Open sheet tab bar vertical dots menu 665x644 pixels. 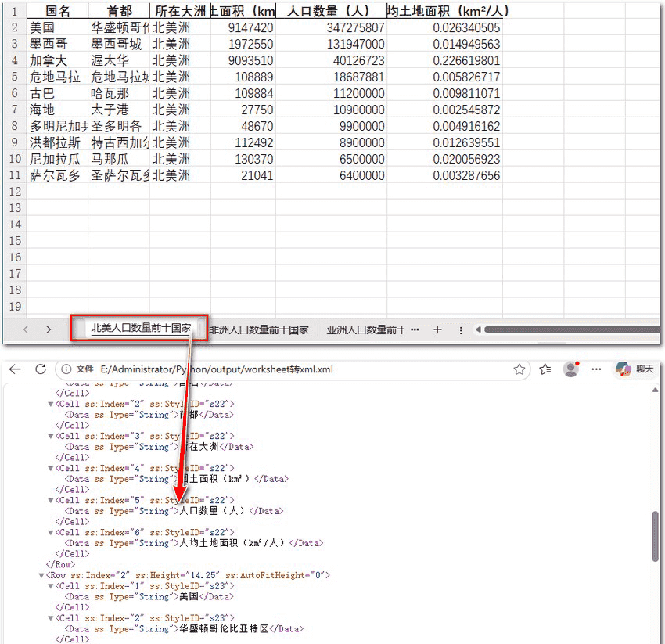point(461,330)
